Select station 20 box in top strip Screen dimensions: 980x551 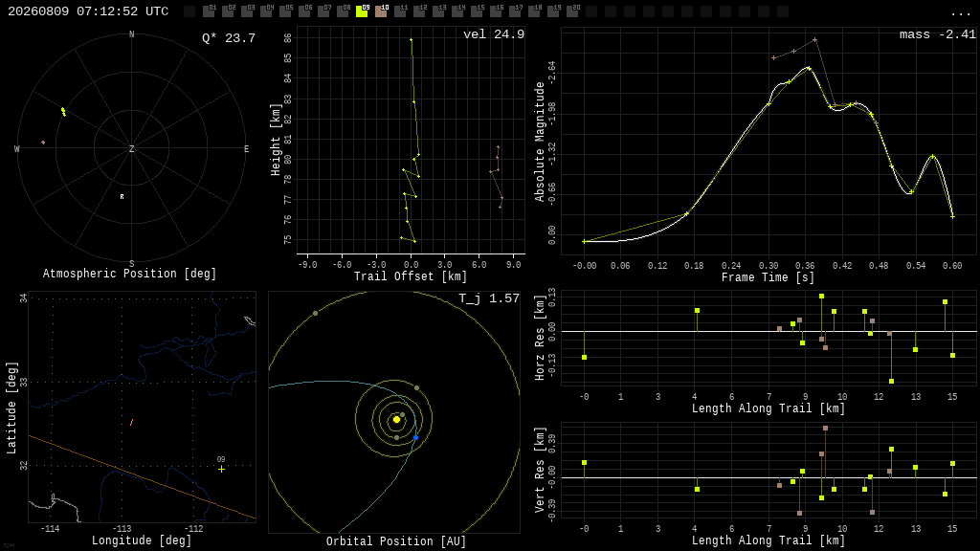pos(572,11)
